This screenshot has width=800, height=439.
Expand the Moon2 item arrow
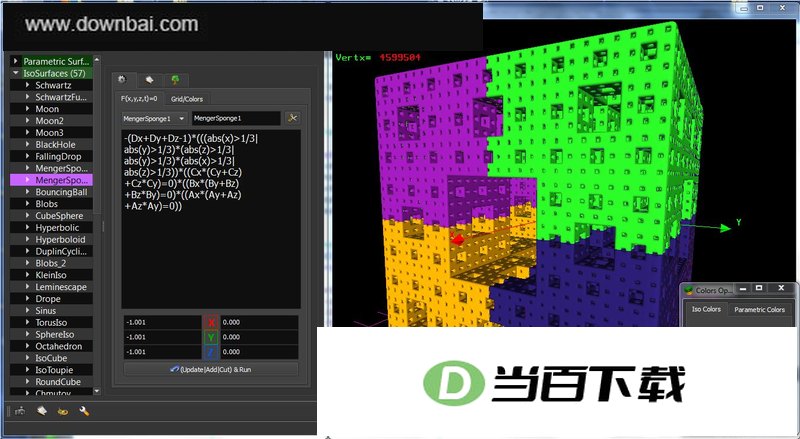coord(27,121)
